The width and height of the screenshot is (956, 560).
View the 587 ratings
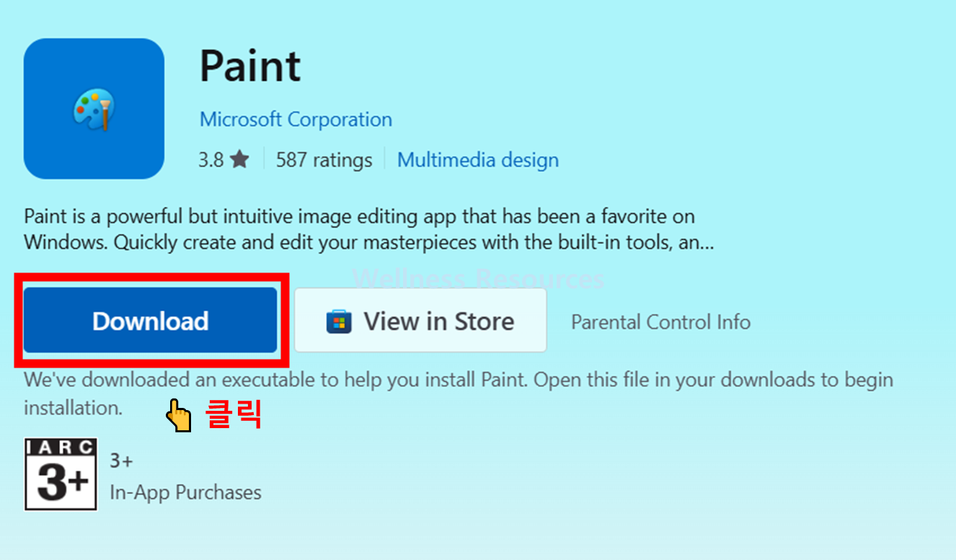pos(324,159)
